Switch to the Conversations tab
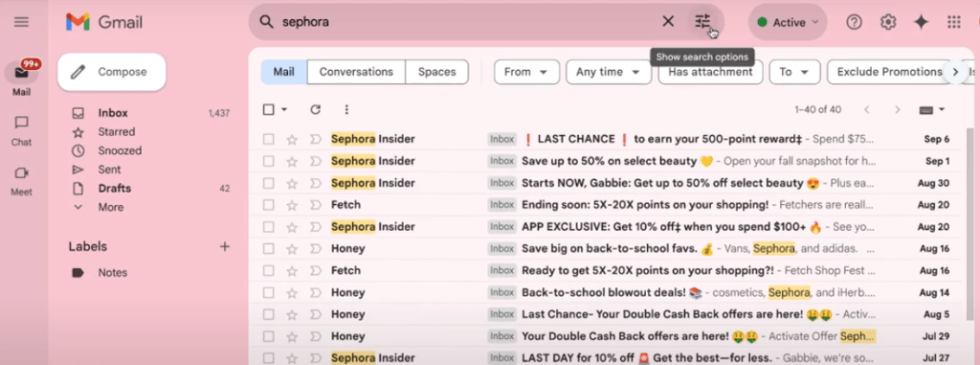980x365 pixels. (x=356, y=72)
